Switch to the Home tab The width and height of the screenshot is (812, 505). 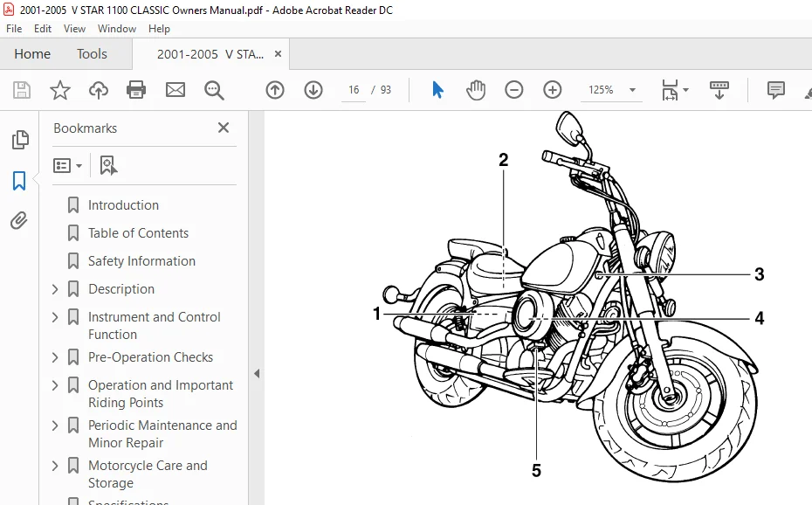[32, 54]
